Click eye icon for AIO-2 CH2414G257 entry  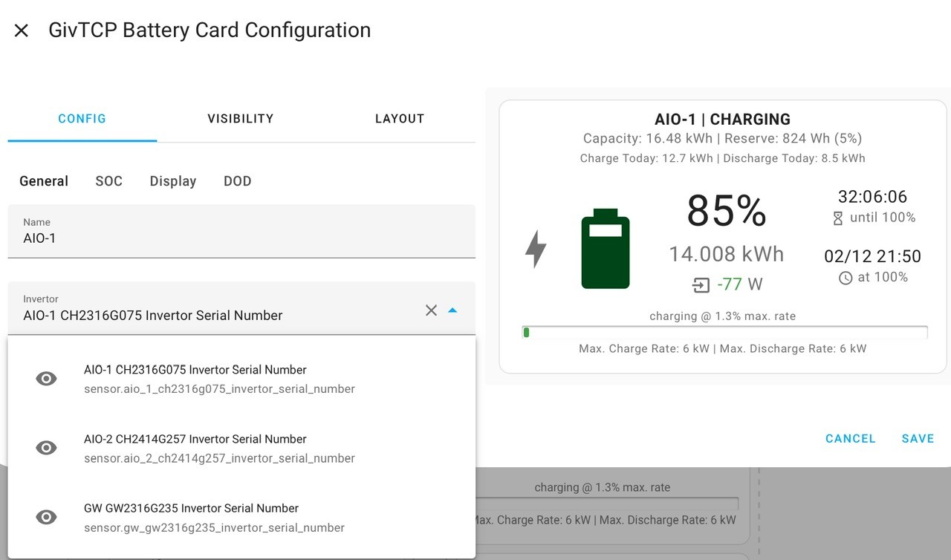(x=46, y=448)
